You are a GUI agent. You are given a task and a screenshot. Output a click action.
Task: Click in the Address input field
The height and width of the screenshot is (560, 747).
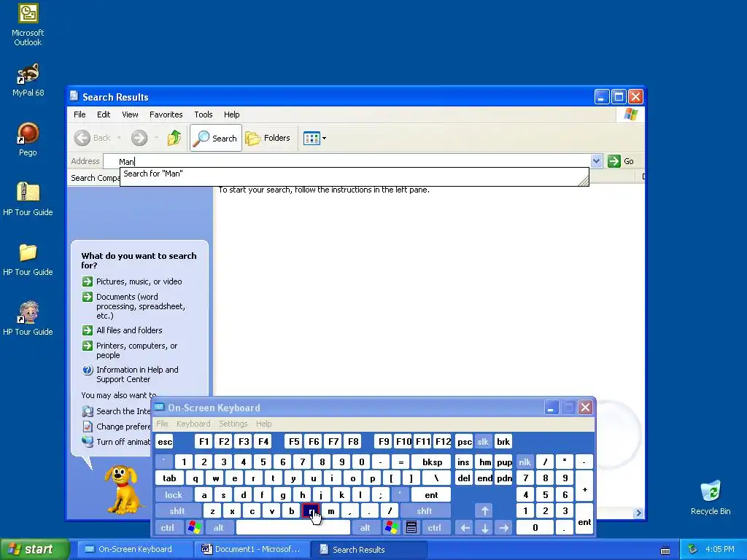[347, 161]
